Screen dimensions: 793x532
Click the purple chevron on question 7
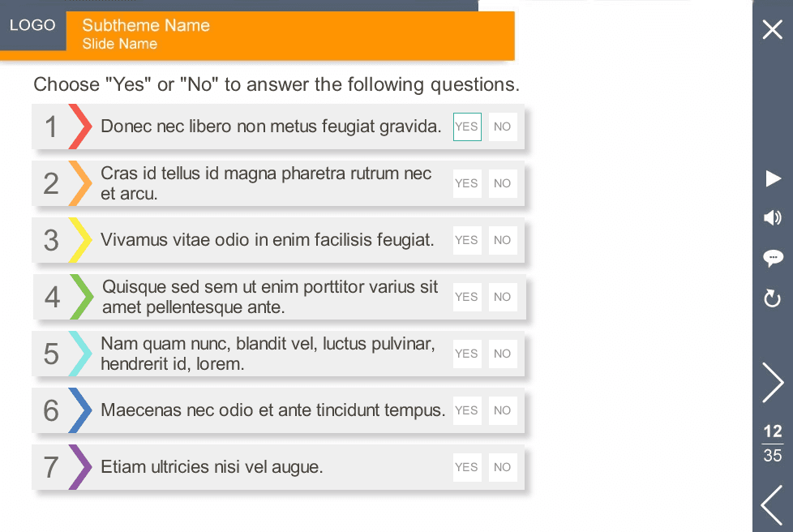click(80, 467)
